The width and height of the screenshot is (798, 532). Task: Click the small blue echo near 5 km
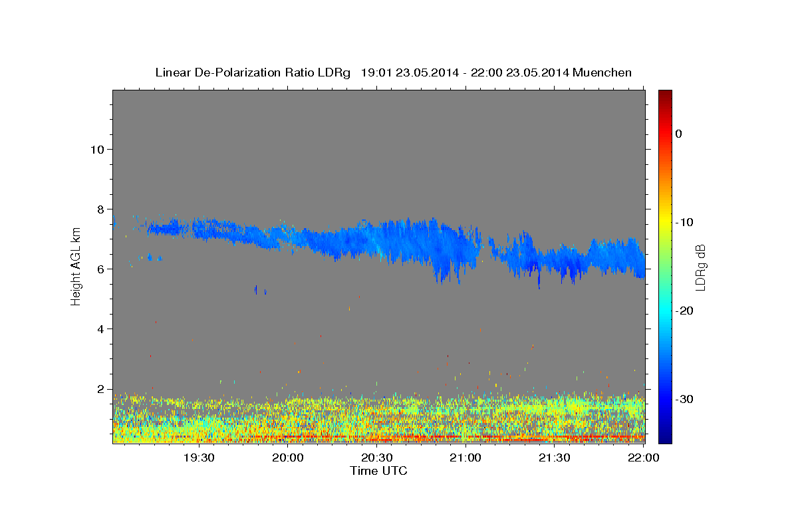click(256, 289)
